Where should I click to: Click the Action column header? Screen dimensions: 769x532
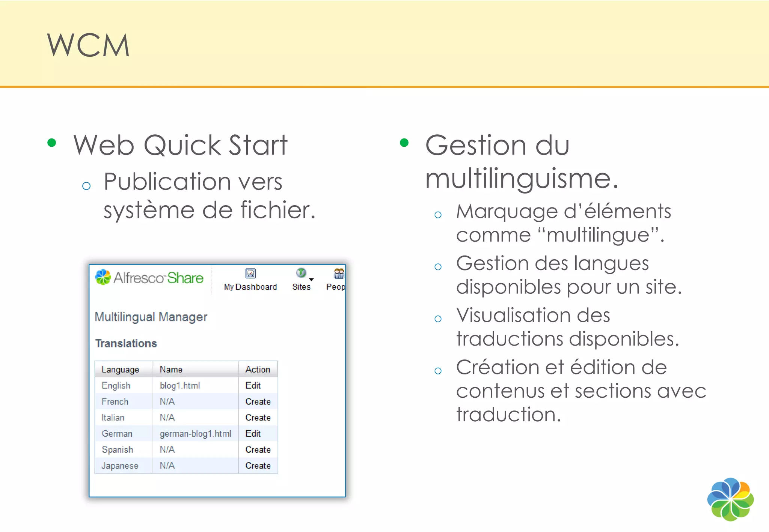[x=258, y=369]
